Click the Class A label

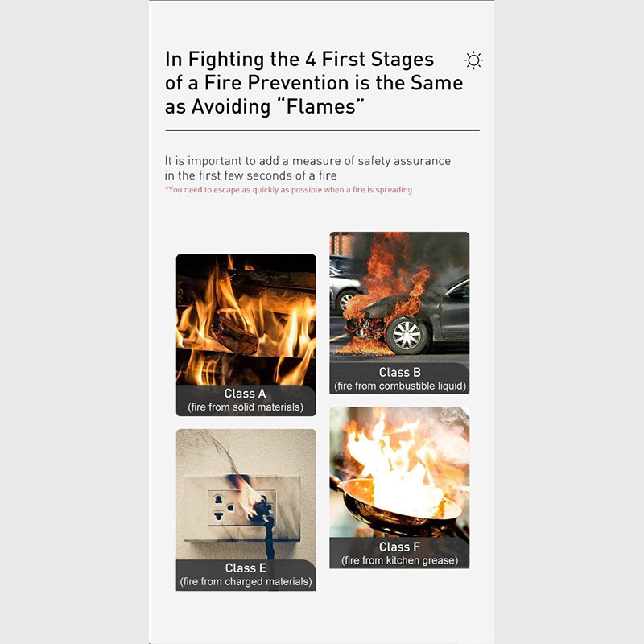[x=246, y=394]
